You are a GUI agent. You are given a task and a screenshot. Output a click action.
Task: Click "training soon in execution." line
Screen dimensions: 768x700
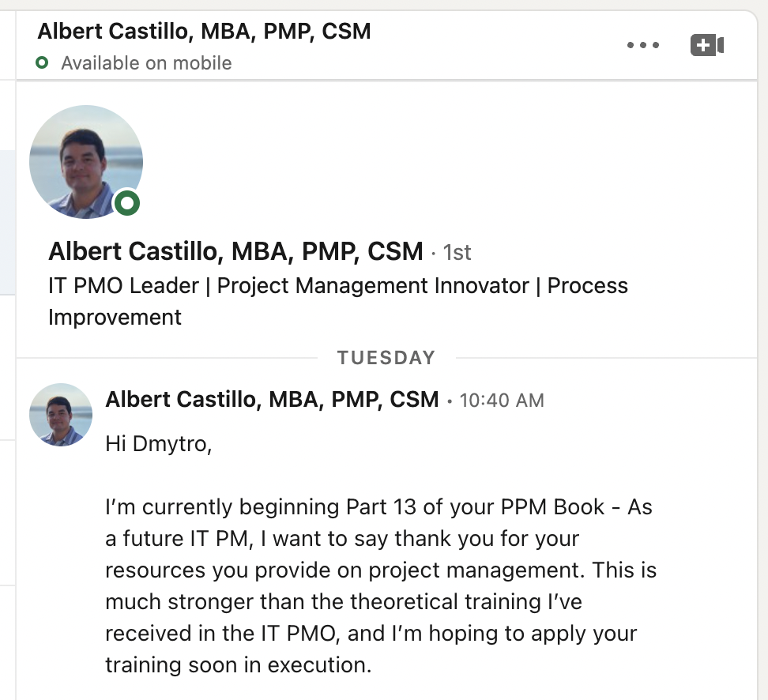(x=238, y=664)
